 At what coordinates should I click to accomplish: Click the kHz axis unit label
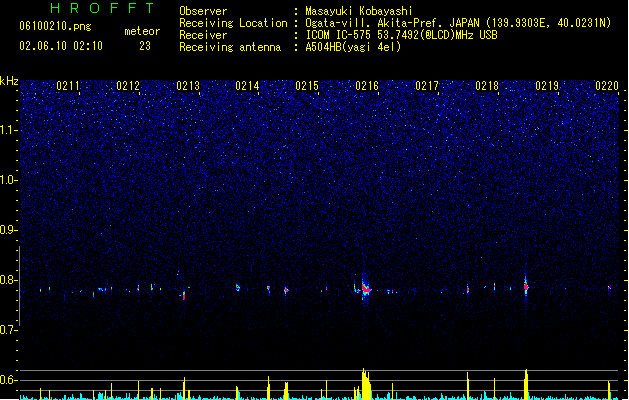[x=9, y=81]
